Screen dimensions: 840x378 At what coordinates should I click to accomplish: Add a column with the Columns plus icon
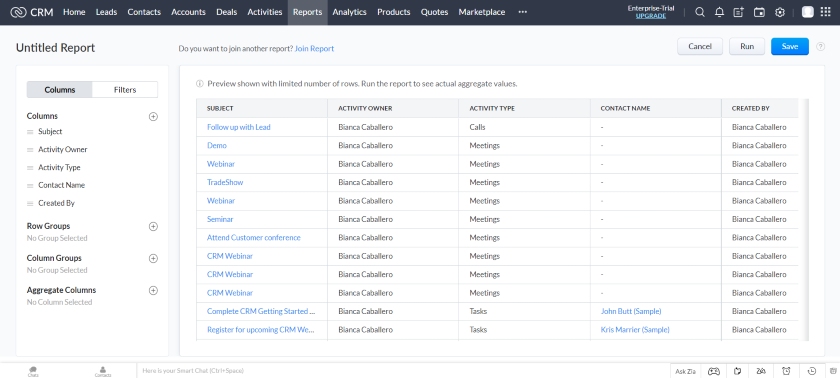click(153, 116)
